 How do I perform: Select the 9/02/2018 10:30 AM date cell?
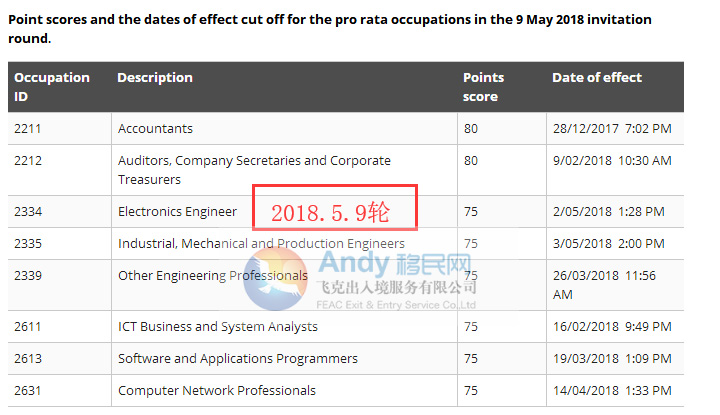click(611, 161)
